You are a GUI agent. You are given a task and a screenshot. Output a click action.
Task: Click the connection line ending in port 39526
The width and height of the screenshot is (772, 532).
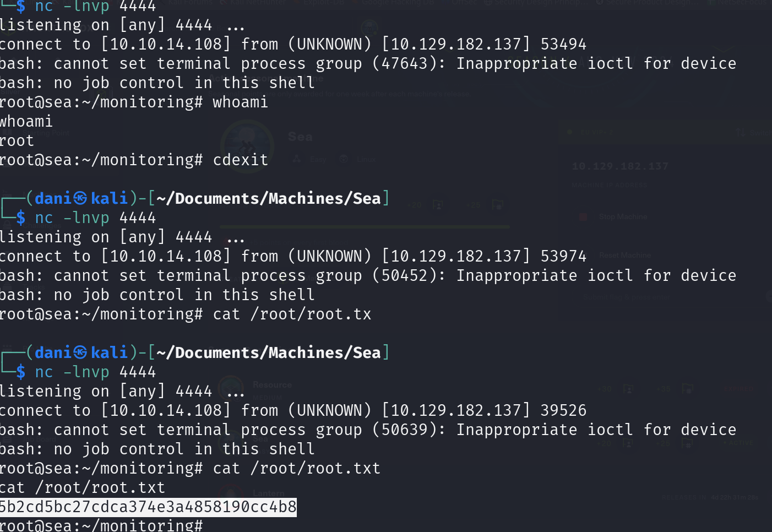tap(293, 410)
